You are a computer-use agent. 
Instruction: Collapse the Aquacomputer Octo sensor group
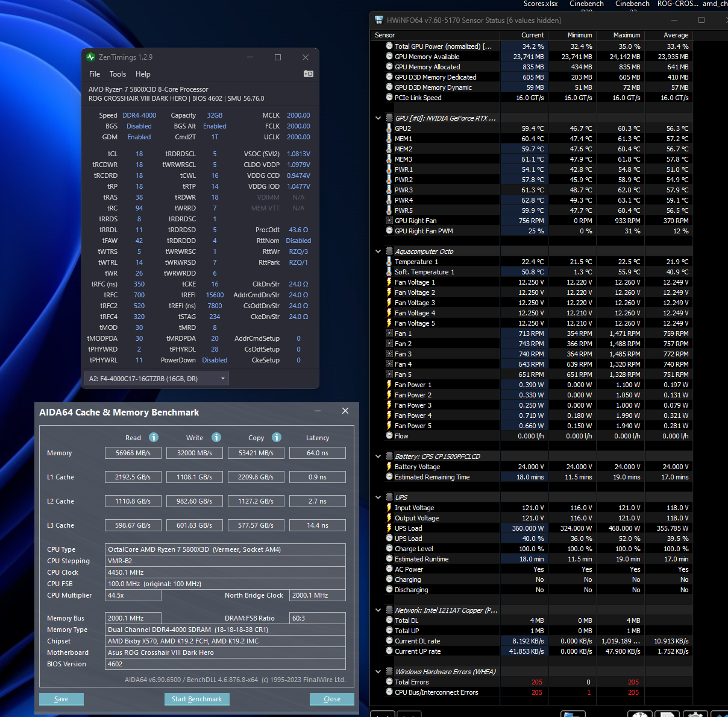point(378,251)
